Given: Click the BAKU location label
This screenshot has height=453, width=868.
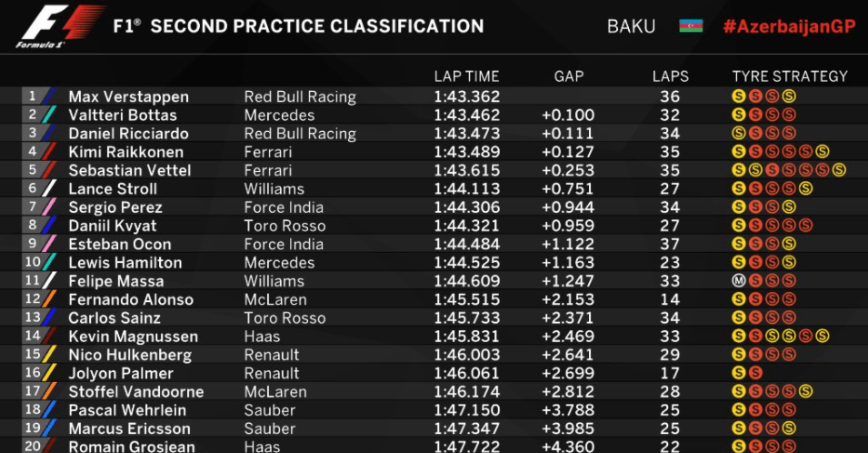Looking at the screenshot, I should coord(631,26).
